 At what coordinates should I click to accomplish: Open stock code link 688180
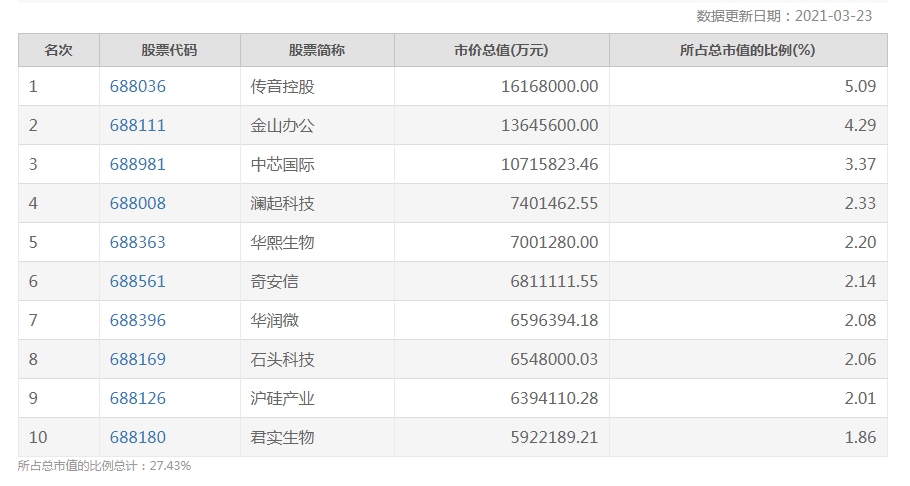pyautogui.click(x=138, y=438)
